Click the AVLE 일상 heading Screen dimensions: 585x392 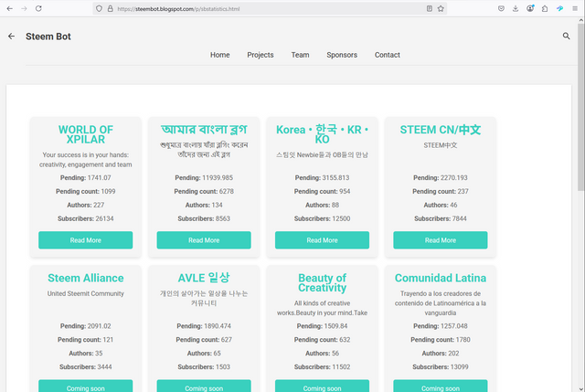pos(204,278)
